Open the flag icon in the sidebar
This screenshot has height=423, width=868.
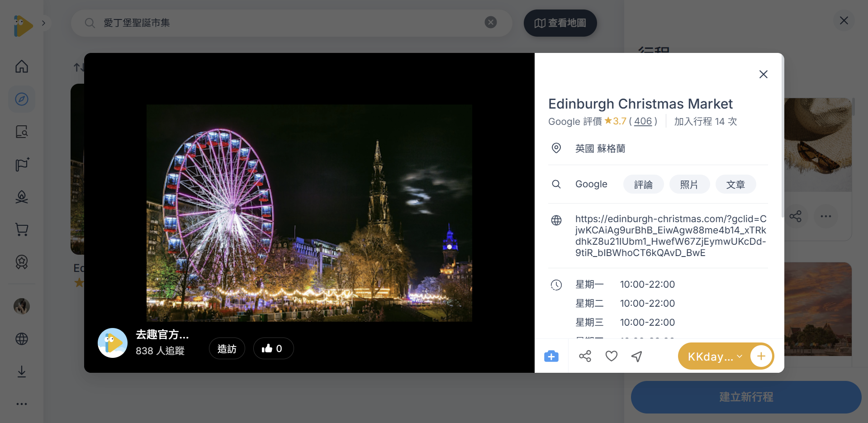pos(22,164)
